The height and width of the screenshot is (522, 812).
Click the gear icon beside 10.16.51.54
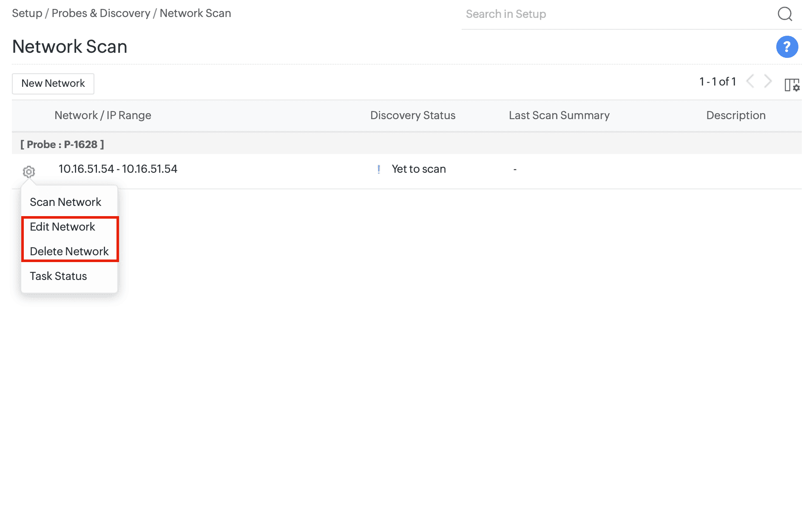(29, 172)
